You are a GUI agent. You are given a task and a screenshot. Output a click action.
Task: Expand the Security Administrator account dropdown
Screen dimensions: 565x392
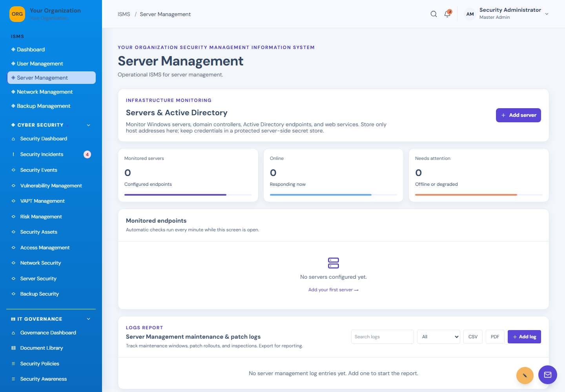547,14
